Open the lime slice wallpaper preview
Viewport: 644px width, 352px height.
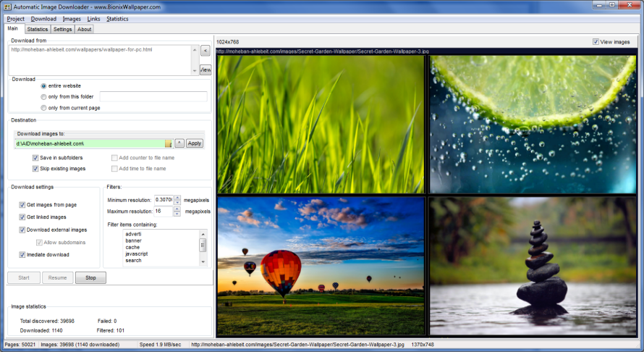pyautogui.click(x=532, y=125)
